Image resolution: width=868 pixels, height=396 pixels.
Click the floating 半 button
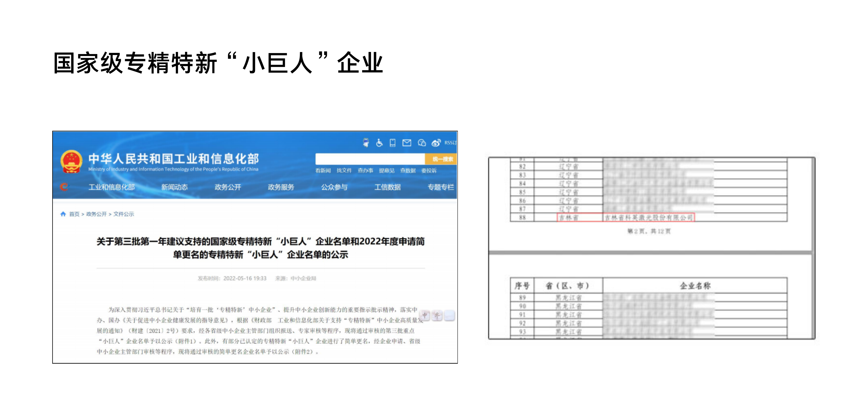click(x=437, y=315)
